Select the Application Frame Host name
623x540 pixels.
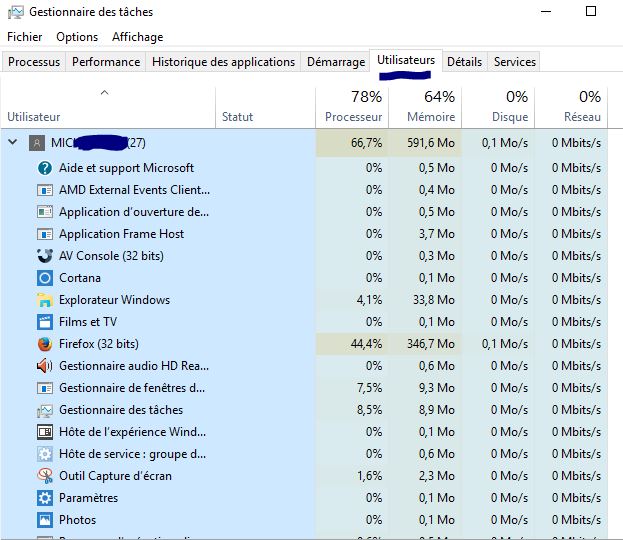tap(122, 234)
